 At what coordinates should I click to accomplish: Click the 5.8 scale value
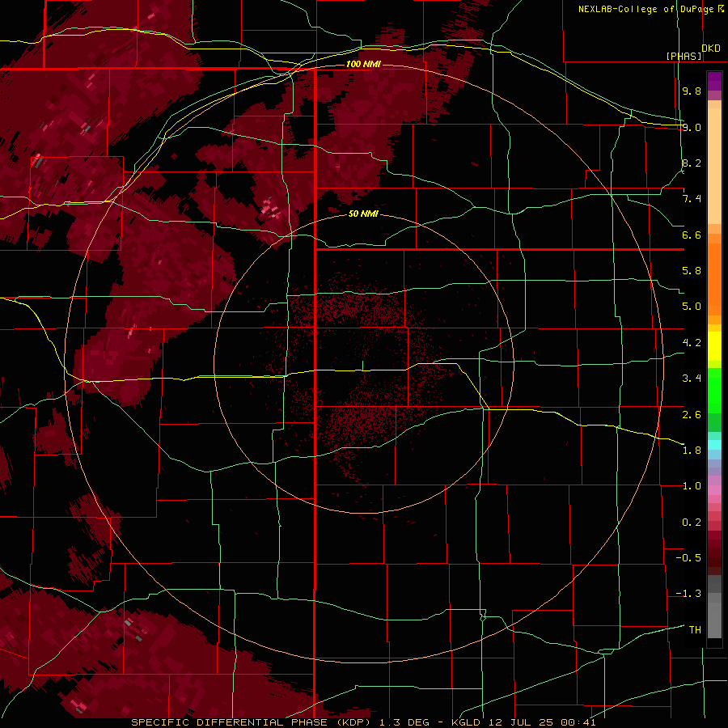click(x=692, y=271)
